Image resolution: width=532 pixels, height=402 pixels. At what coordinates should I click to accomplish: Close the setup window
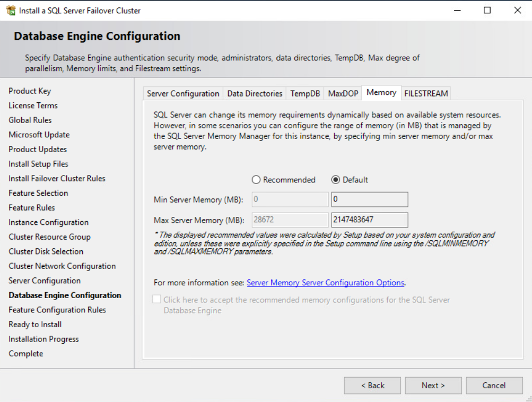coord(517,11)
